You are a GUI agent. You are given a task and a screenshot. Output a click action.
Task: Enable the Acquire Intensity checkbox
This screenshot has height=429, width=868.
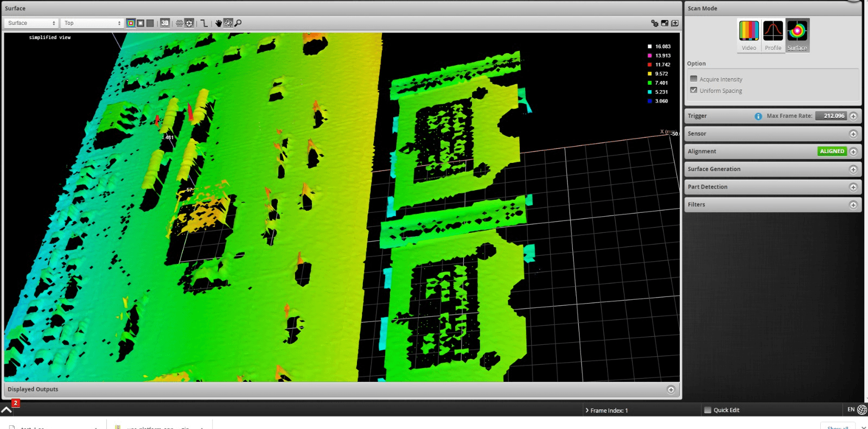pyautogui.click(x=693, y=79)
